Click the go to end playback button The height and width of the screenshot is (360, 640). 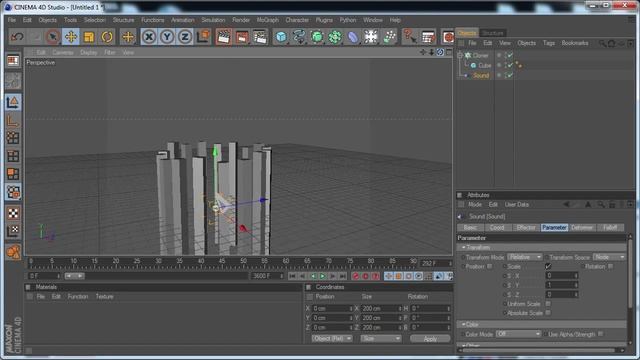coord(343,276)
